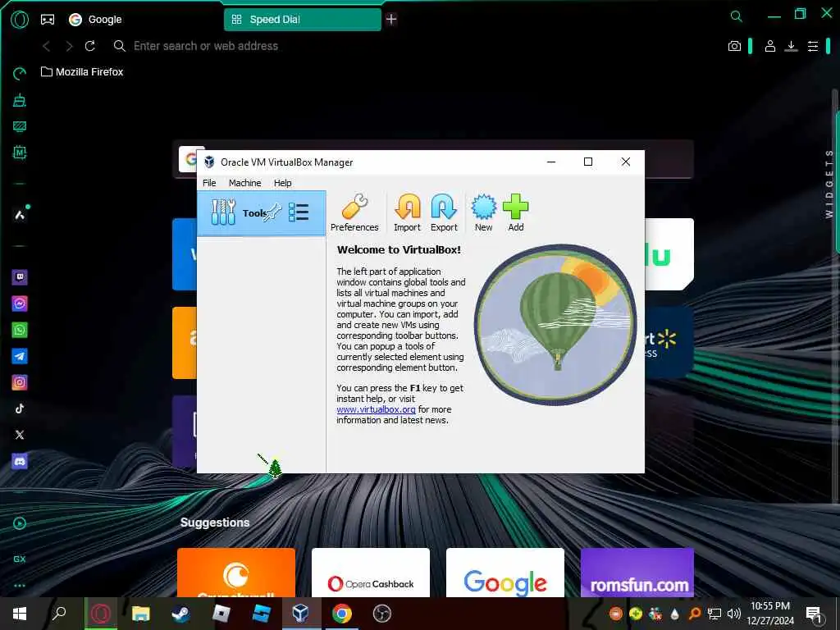
Task: Open Crunchyroll suggestion tile
Action: [236, 572]
